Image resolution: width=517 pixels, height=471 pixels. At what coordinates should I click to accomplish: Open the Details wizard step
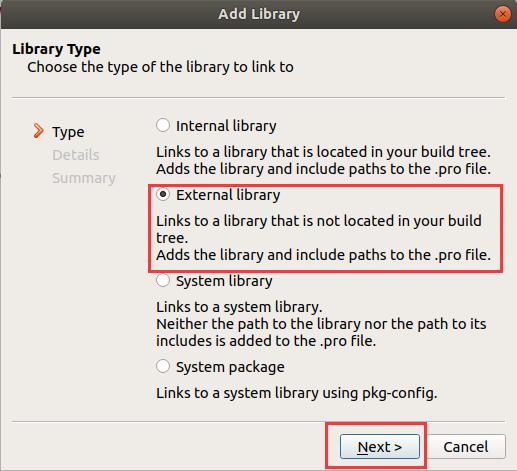[76, 155]
